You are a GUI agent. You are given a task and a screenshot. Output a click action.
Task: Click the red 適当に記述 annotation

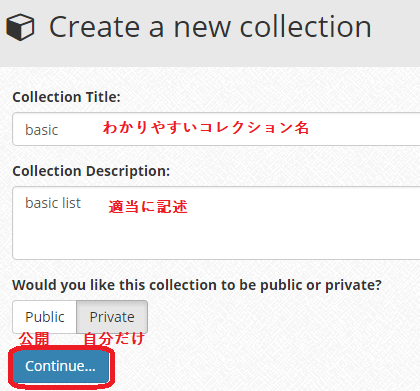click(x=148, y=206)
